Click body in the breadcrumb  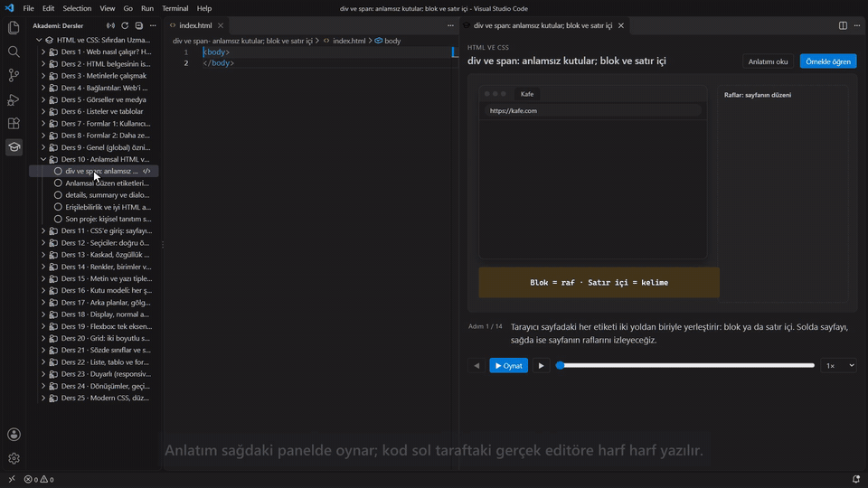(392, 41)
